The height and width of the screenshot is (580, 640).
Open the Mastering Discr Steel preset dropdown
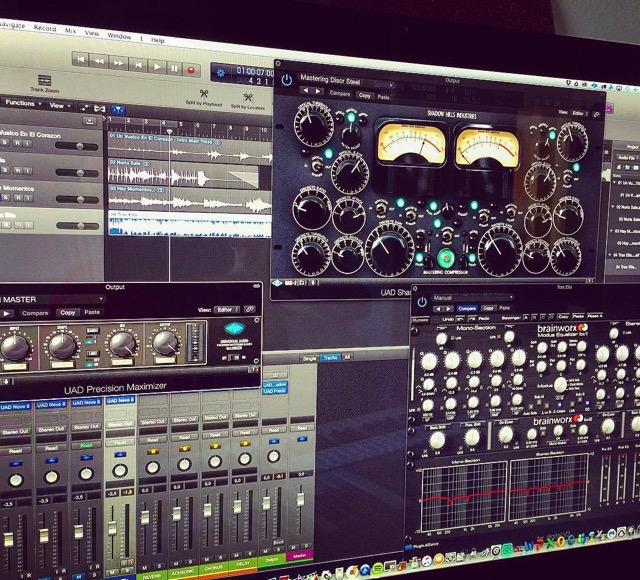pyautogui.click(x=347, y=81)
